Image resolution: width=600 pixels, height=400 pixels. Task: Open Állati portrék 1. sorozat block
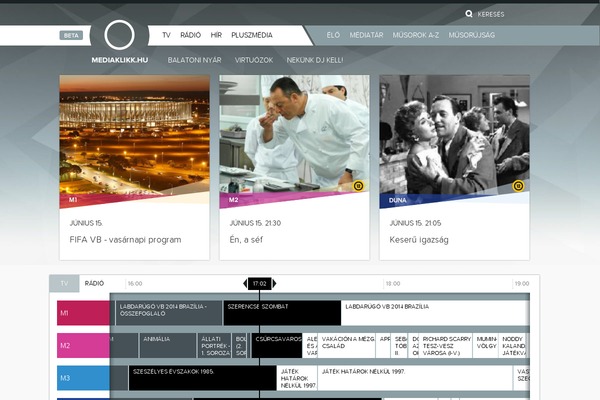[x=215, y=346]
